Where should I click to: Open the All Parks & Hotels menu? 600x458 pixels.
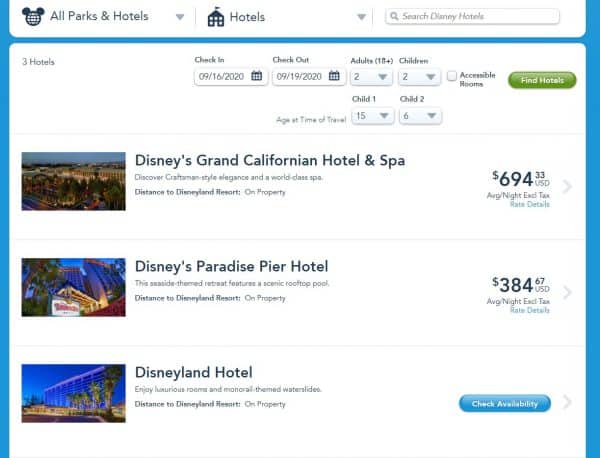coord(179,17)
